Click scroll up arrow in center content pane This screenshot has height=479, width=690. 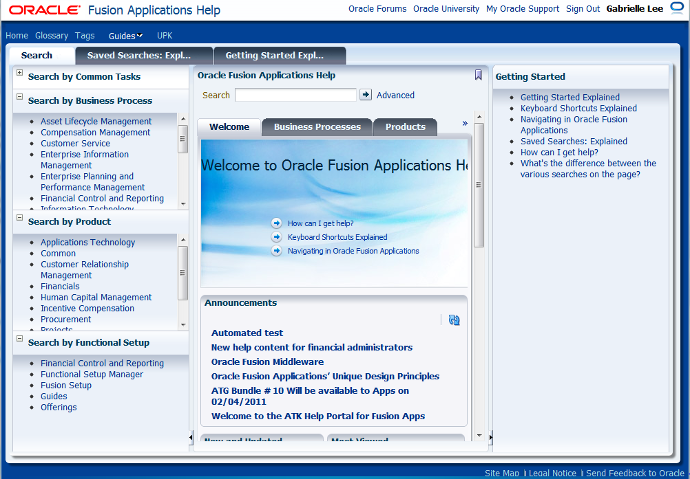479,117
